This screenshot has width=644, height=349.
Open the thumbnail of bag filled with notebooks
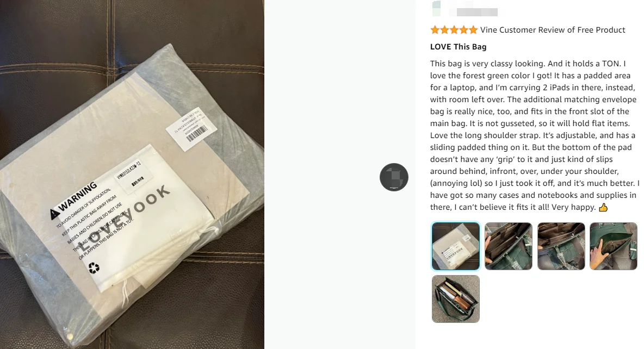[x=455, y=299]
